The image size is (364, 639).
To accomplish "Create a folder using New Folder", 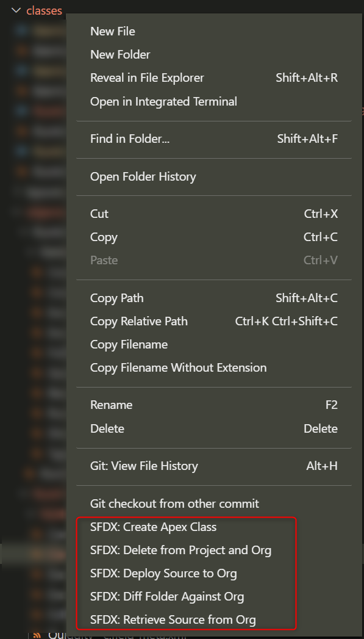I will click(120, 54).
